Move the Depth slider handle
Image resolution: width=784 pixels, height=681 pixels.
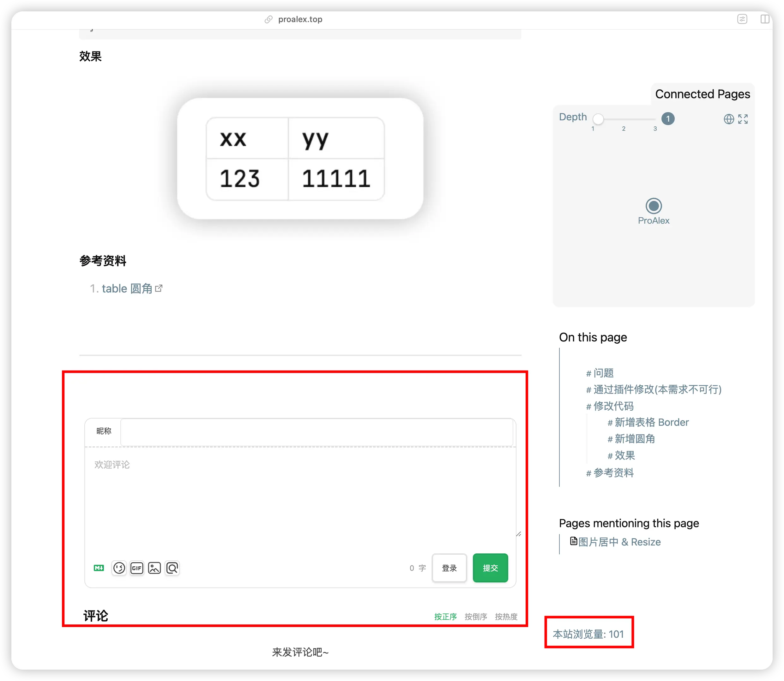(598, 119)
